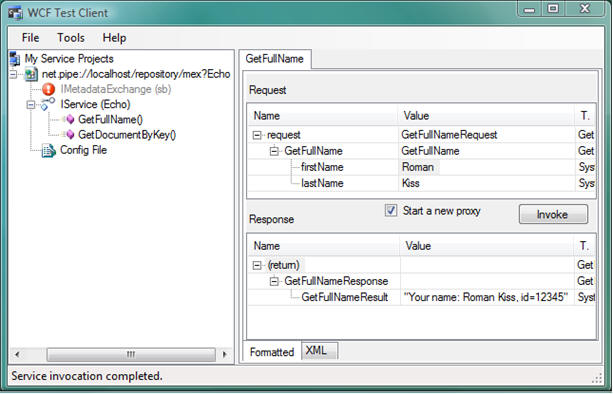Click the Config File document icon
The height and width of the screenshot is (394, 613).
[48, 150]
